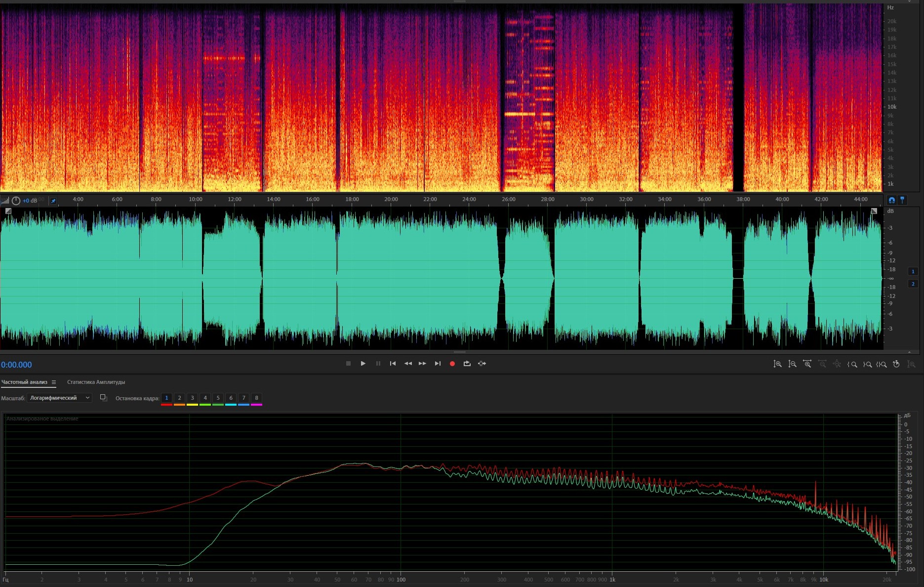
Task: Zoom to selection in-point
Action: click(x=852, y=364)
